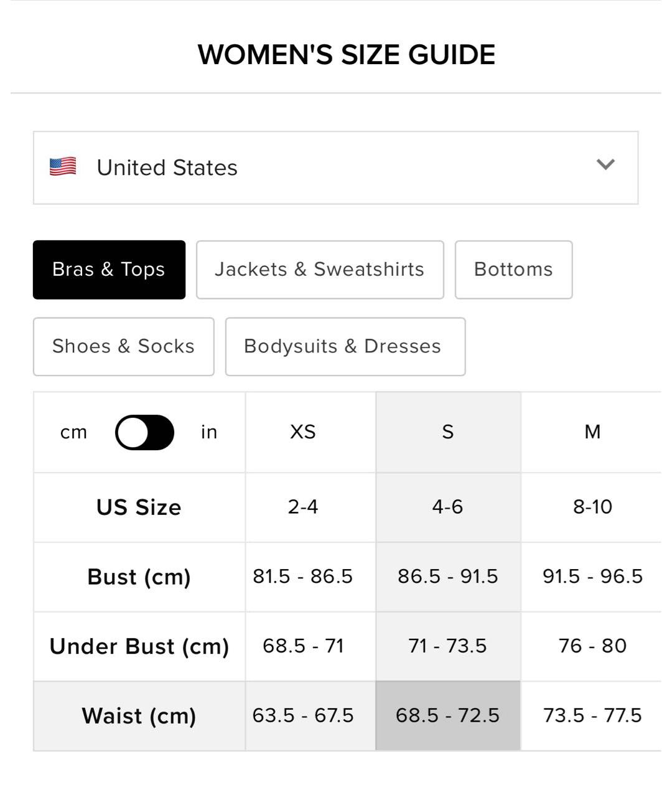
Task: Click the S size column header
Action: (448, 432)
